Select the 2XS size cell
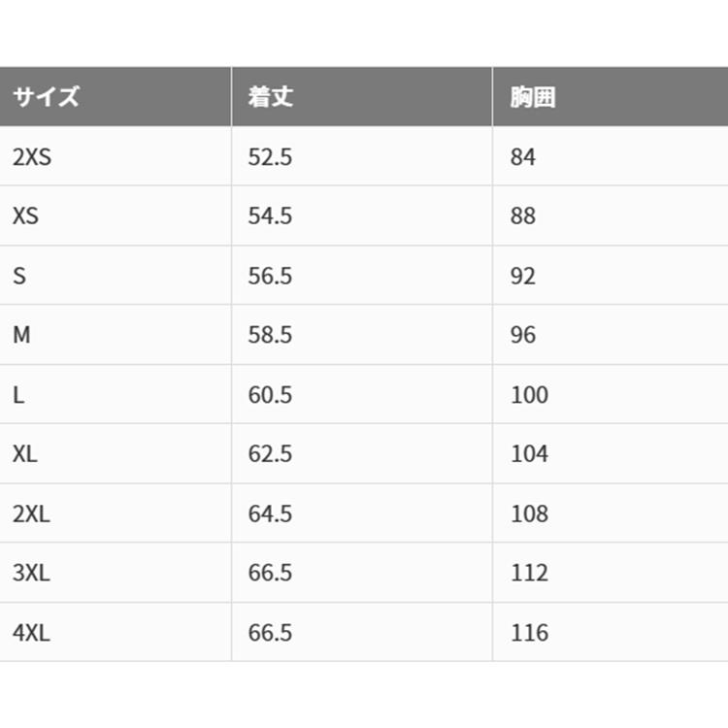The image size is (728, 728). click(32, 157)
